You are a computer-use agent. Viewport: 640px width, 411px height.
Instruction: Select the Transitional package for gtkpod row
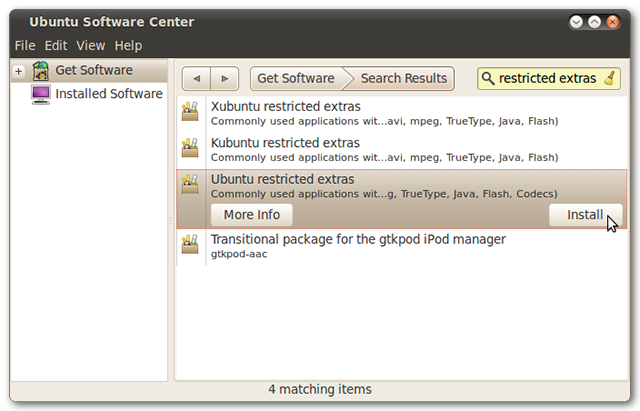click(x=402, y=246)
